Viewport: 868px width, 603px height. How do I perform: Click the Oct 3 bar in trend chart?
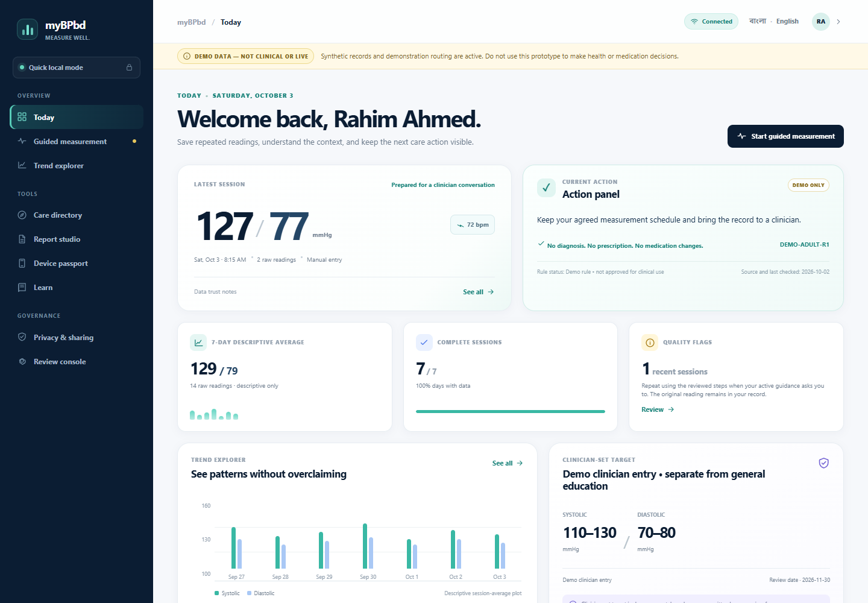(500, 551)
